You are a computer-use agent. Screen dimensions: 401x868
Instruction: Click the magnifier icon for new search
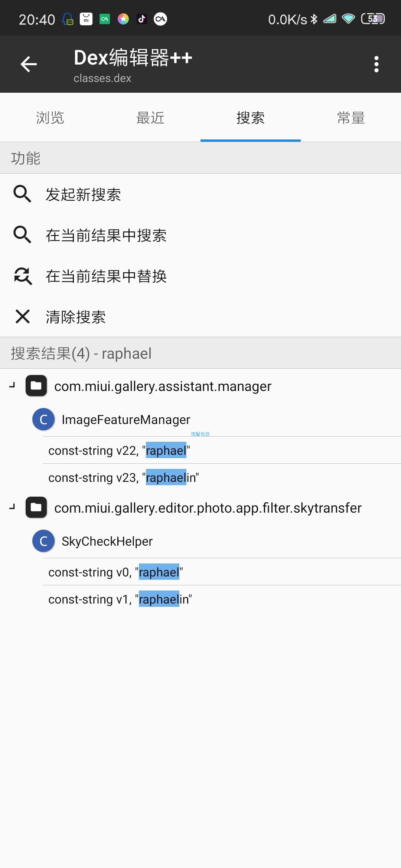pos(22,194)
